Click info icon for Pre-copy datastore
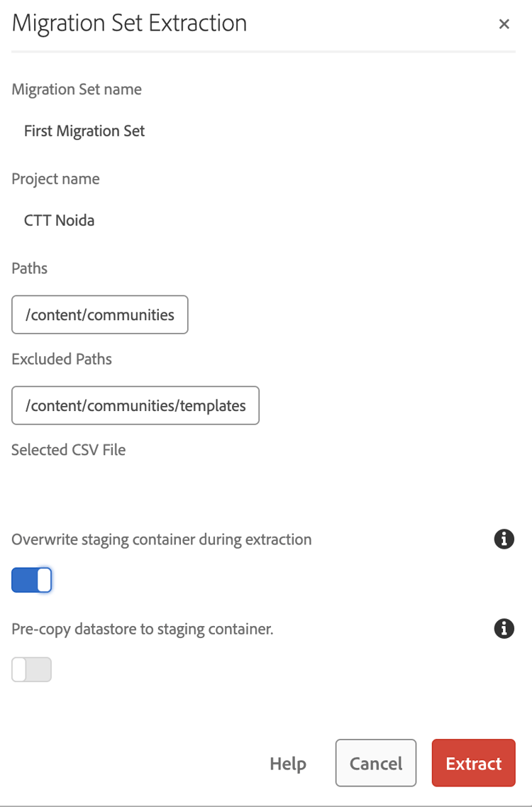This screenshot has width=532, height=807. [504, 629]
